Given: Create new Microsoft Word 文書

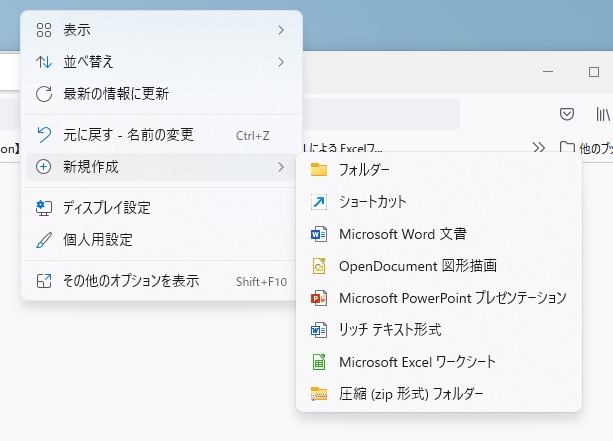Looking at the screenshot, I should [x=439, y=234].
